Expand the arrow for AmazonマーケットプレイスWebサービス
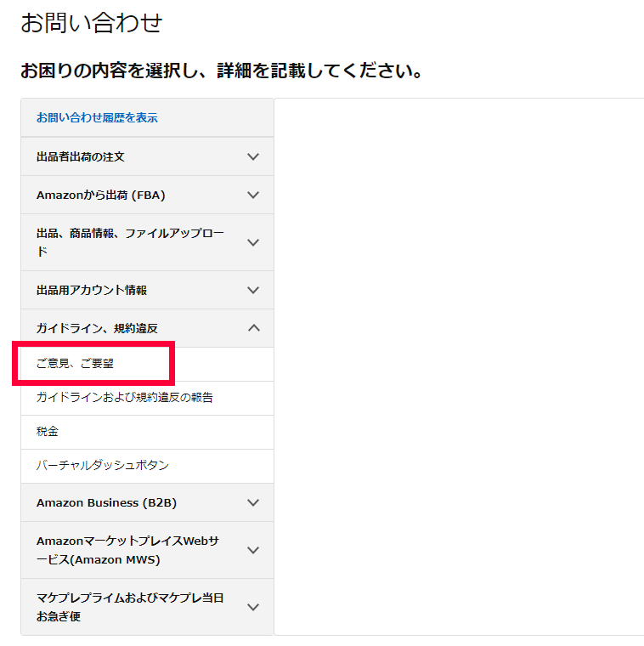Viewport: 644px width, 646px height. (x=252, y=550)
